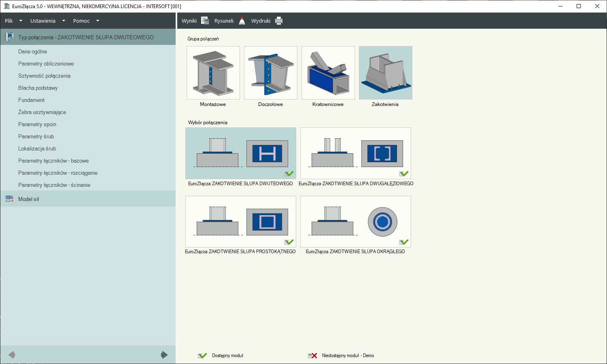Click green checkmark on DWUTEOWEGO tile
The image size is (607, 364).
coord(289,174)
